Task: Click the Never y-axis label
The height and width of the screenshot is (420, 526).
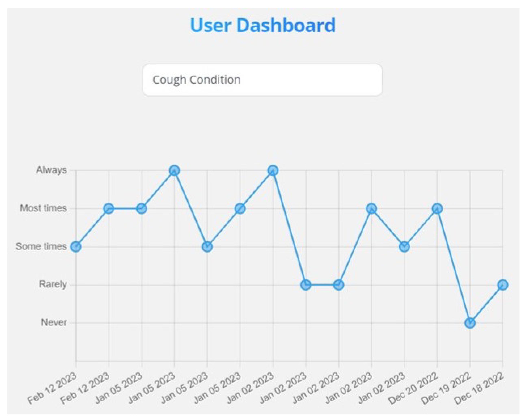Action: tap(54, 322)
